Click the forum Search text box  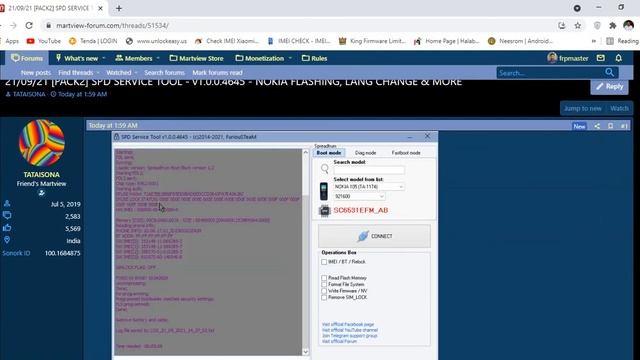point(549,73)
